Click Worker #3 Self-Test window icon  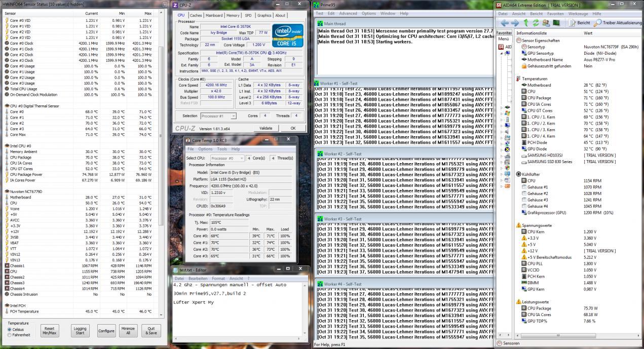click(x=319, y=219)
